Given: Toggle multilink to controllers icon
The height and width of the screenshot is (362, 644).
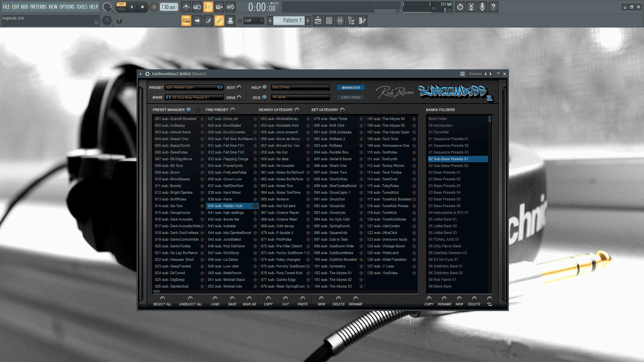Looking at the screenshot, I should point(219,21).
